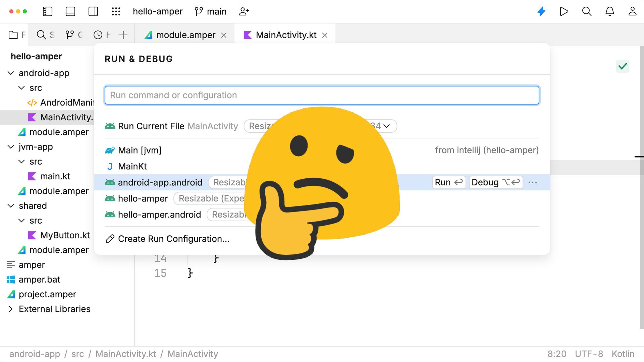This screenshot has width=644, height=362.
Task: Switch to Git branch sidebar tab
Action: [74, 35]
